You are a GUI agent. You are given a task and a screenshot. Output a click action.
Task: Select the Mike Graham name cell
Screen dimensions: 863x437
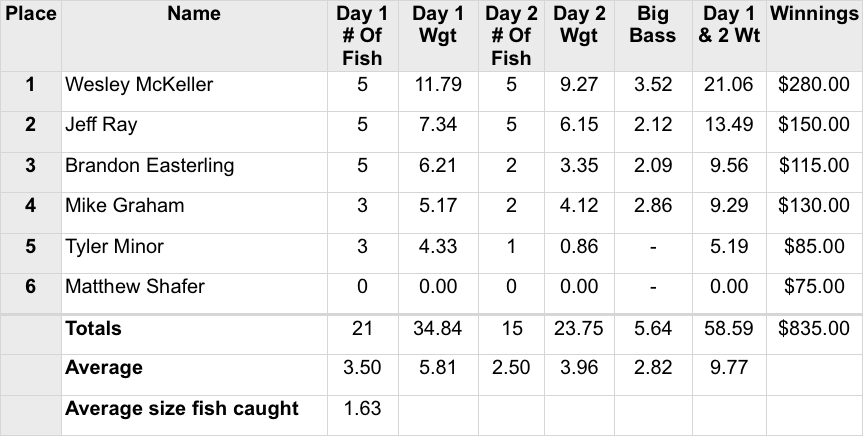click(124, 206)
